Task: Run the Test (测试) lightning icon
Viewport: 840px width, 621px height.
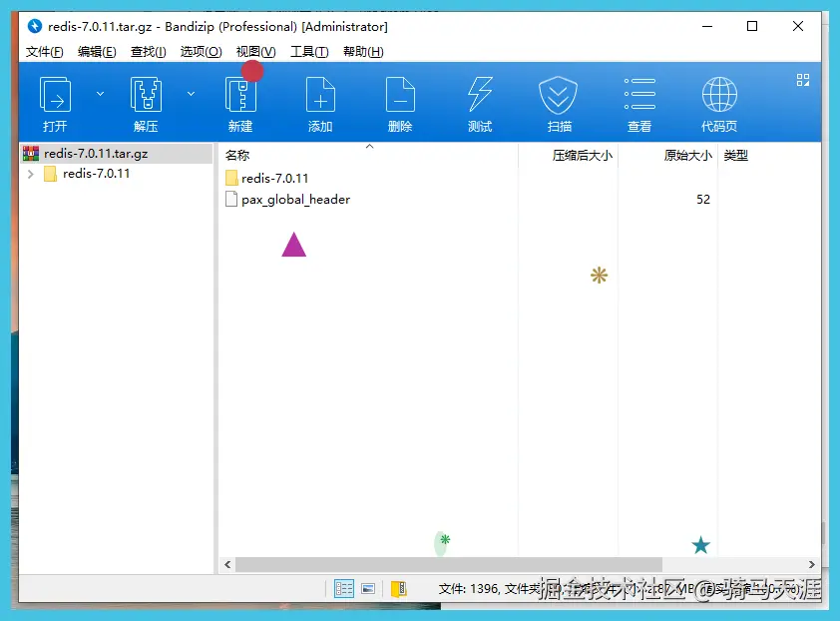Action: pyautogui.click(x=480, y=95)
